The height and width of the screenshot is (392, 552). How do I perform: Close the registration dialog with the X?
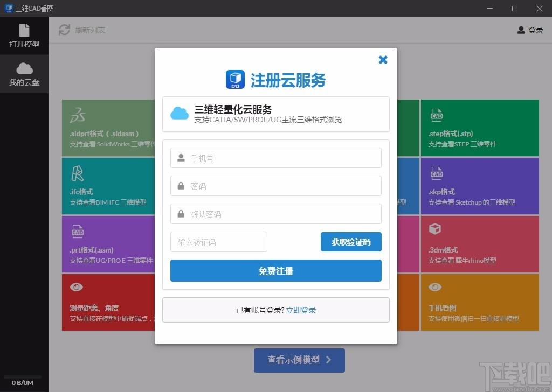pos(383,60)
